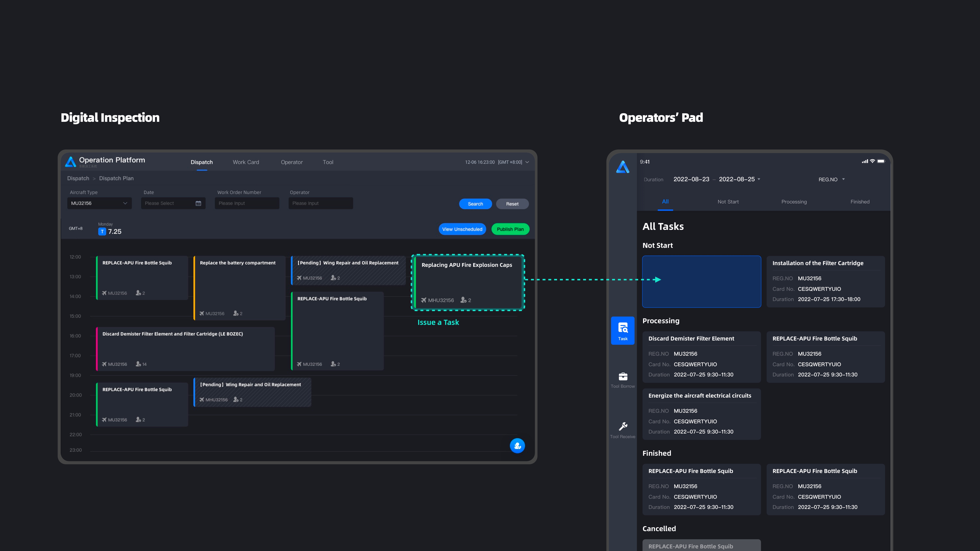Screen dimensions: 980x551
Task: Click the Date field calendar icon
Action: (198, 203)
